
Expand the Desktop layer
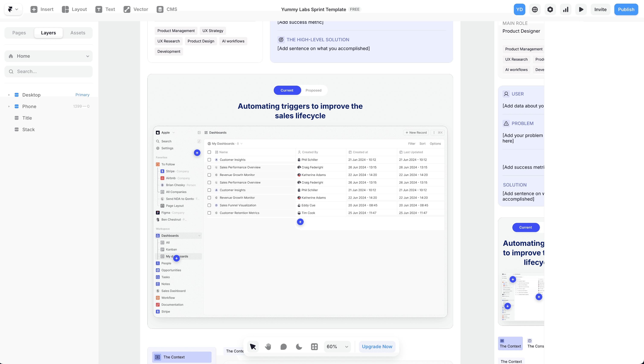[x=9, y=95]
